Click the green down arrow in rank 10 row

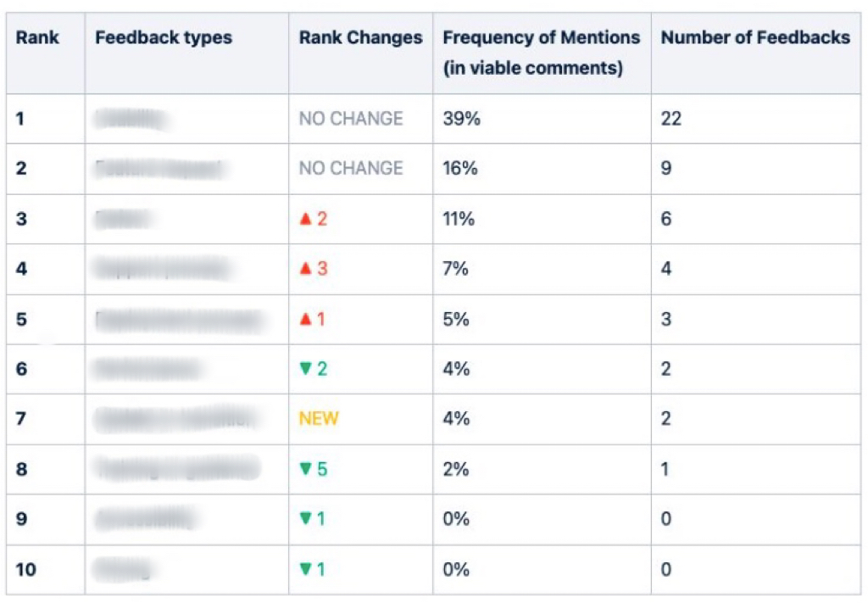306,569
